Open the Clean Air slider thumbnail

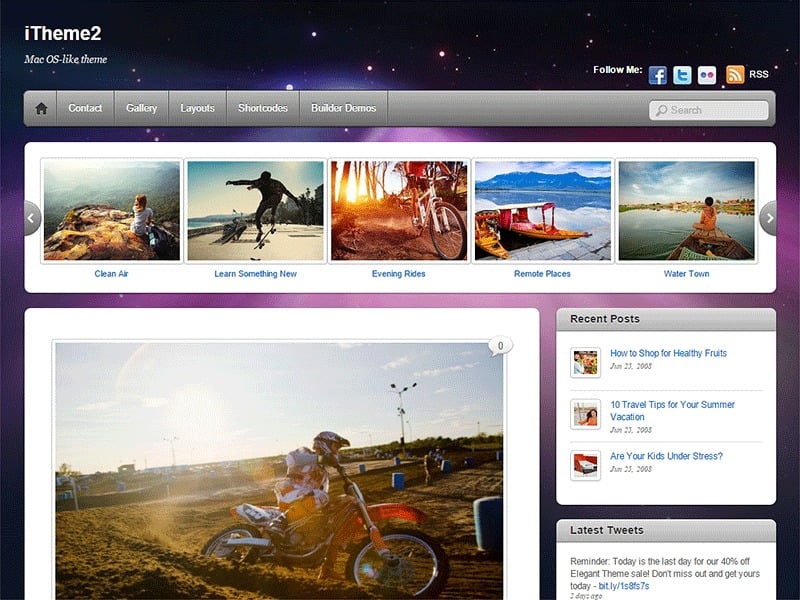[x=112, y=211]
